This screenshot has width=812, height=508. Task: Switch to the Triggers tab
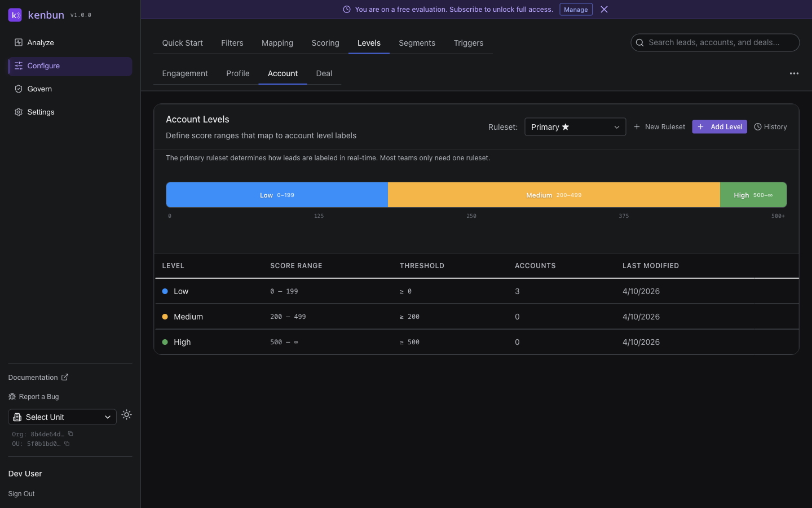coord(469,43)
